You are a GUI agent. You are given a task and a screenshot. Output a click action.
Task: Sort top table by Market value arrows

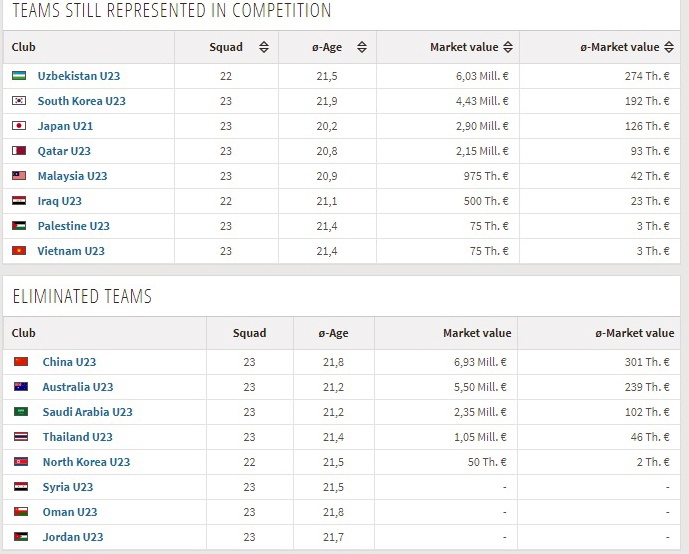pos(508,47)
